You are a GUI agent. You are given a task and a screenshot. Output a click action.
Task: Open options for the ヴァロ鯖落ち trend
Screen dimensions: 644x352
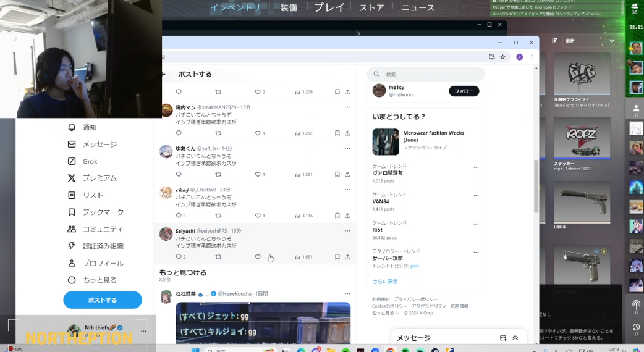coord(476,167)
